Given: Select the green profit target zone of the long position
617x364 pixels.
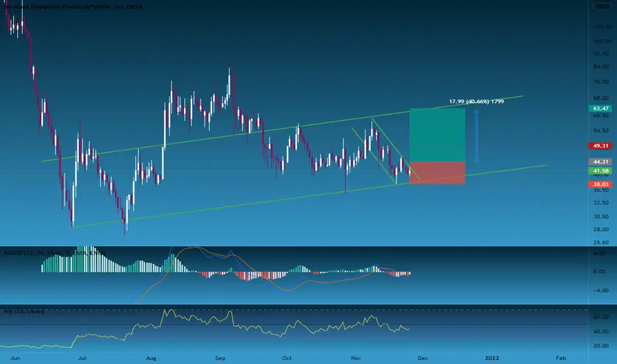Looking at the screenshot, I should 437,135.
